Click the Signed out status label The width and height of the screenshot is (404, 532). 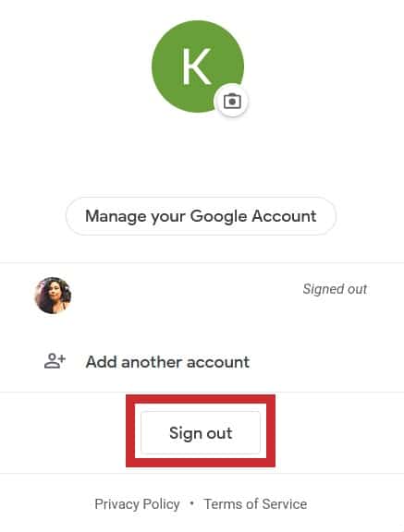tap(335, 289)
